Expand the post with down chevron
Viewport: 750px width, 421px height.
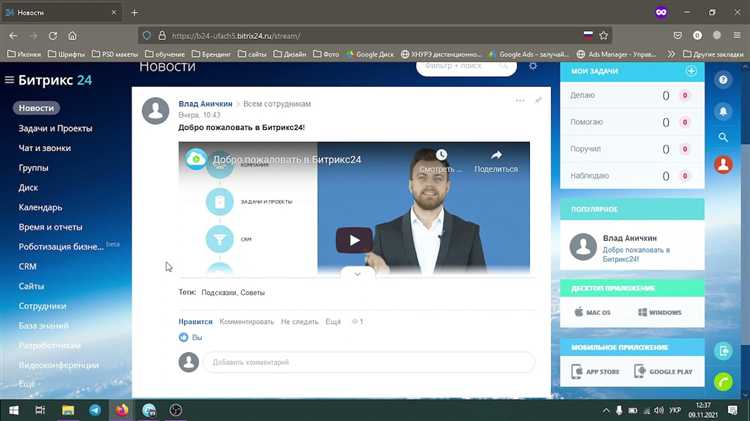tap(357, 274)
